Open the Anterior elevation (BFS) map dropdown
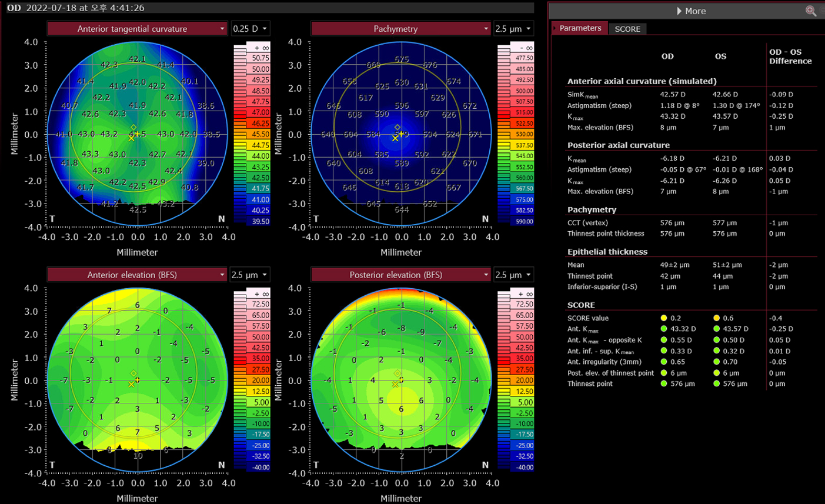825x504 pixels. (x=137, y=275)
